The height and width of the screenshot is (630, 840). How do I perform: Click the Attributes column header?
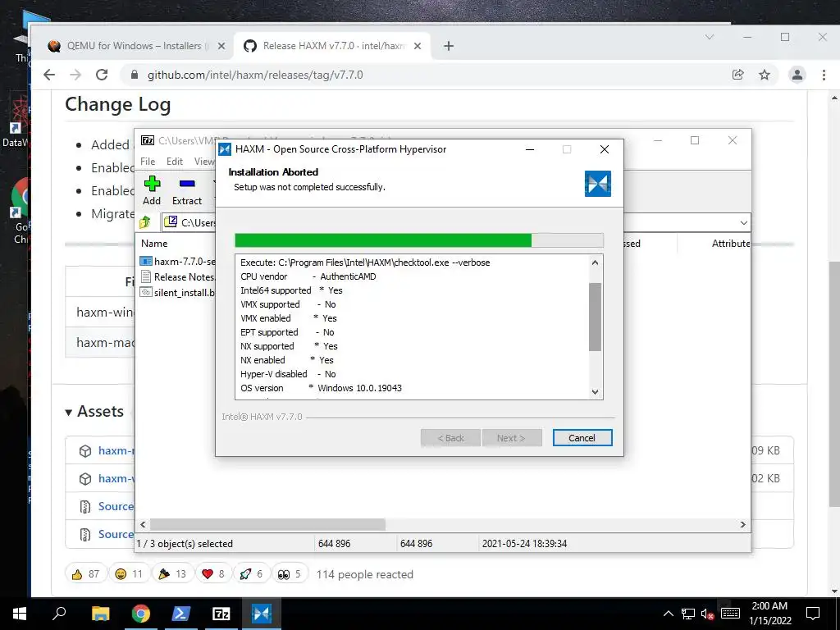(x=731, y=243)
